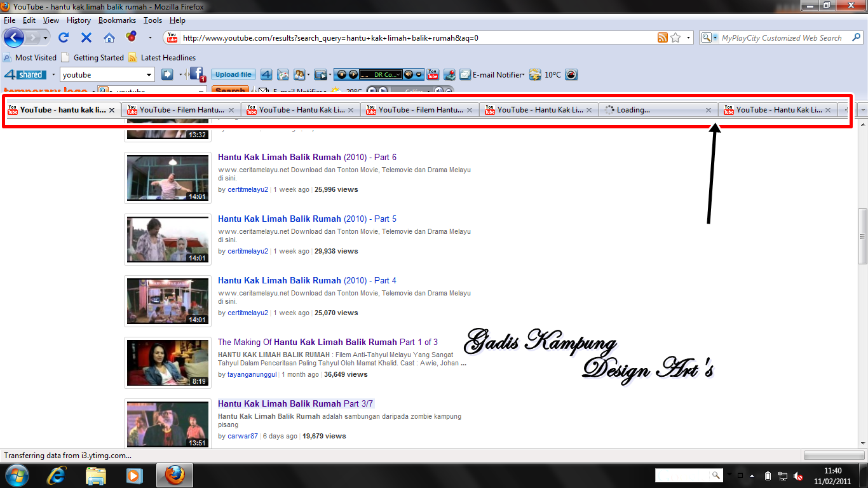868x488 pixels.
Task: Launch Internet Explorer from the taskbar
Action: (x=58, y=475)
